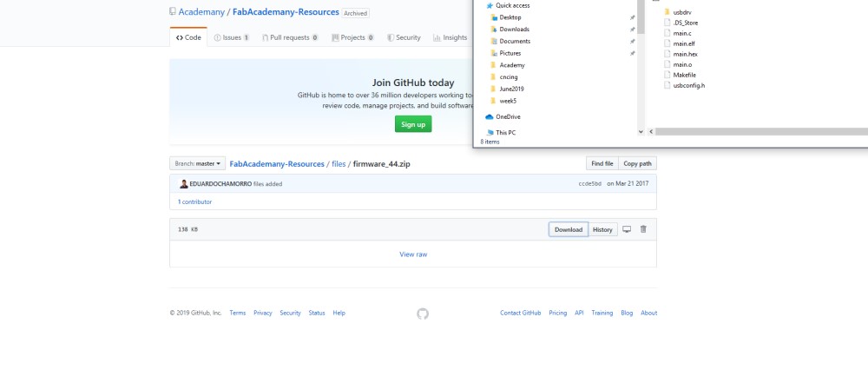The width and height of the screenshot is (868, 383).
Task: Open the About footer link
Action: [x=648, y=314]
